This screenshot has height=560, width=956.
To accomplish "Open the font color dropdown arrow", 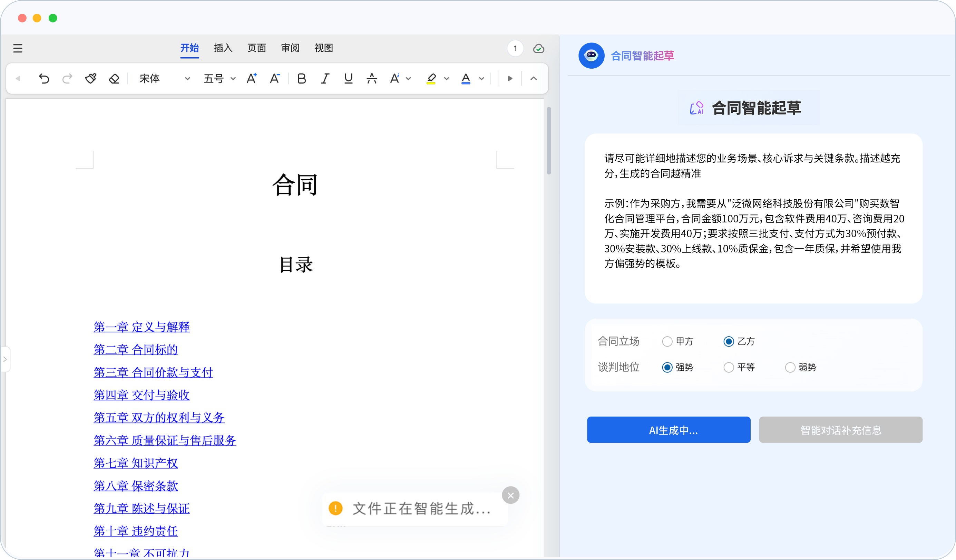I will click(481, 79).
